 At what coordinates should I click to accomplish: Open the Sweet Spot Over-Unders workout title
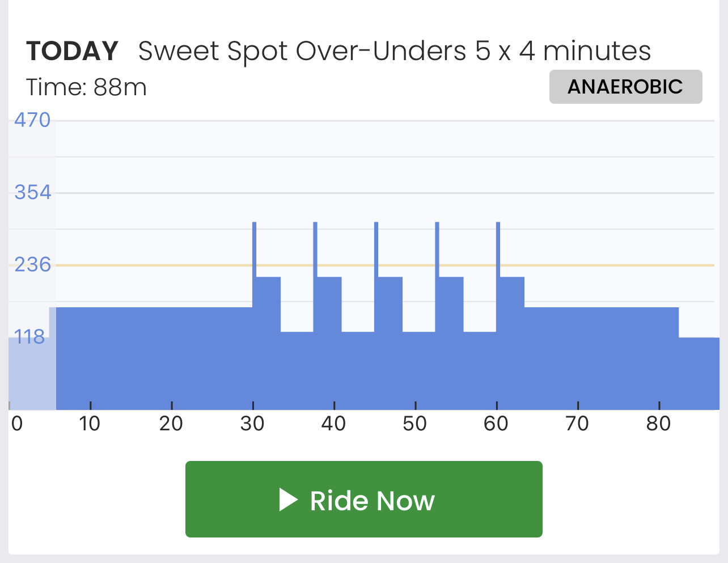pyautogui.click(x=395, y=51)
